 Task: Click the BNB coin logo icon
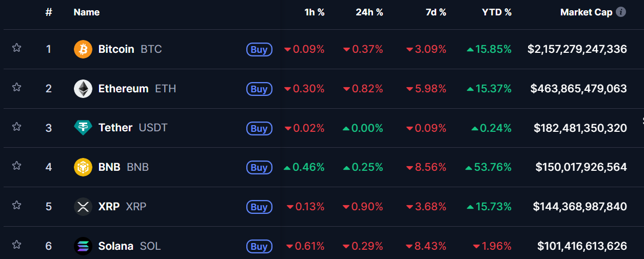pyautogui.click(x=83, y=167)
